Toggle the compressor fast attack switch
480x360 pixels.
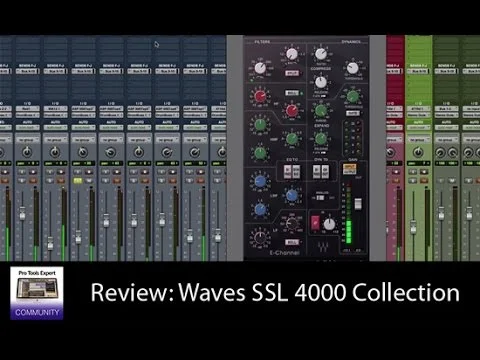pos(323,96)
